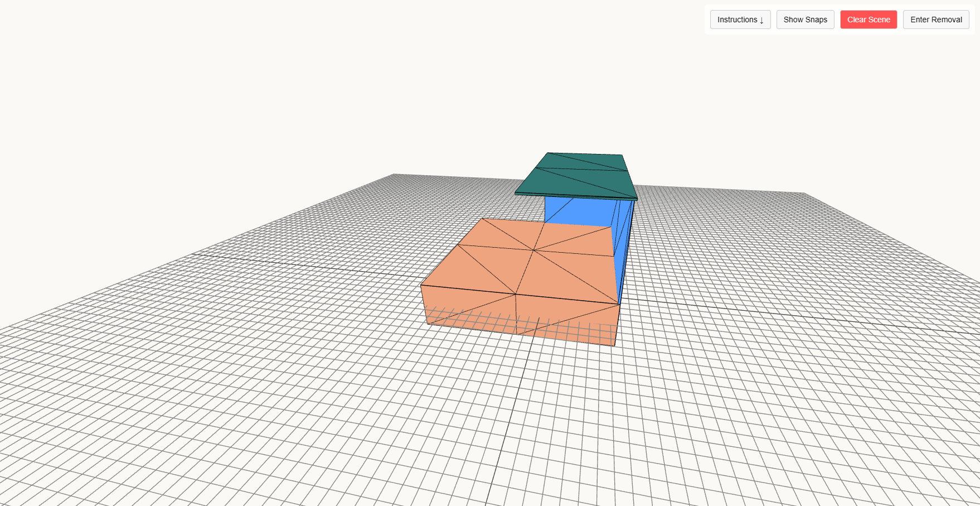Click the Clear Scene button
Viewport: 980px width, 506px height.
(868, 20)
